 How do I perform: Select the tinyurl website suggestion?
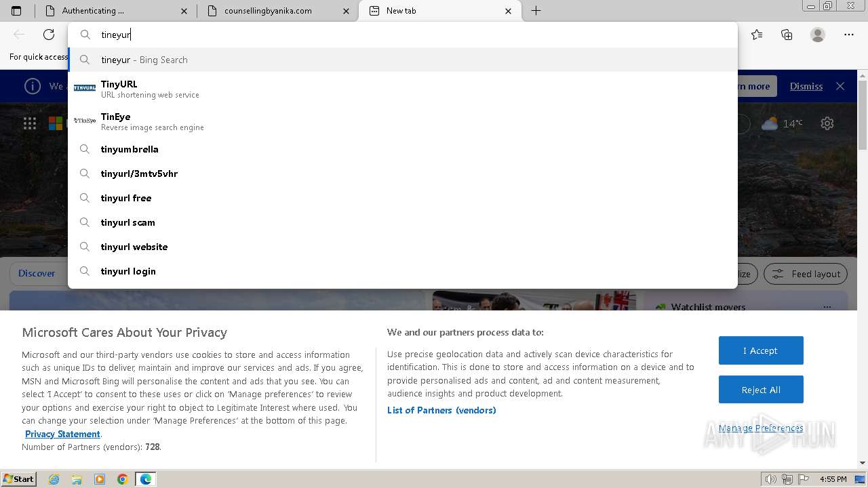point(402,247)
